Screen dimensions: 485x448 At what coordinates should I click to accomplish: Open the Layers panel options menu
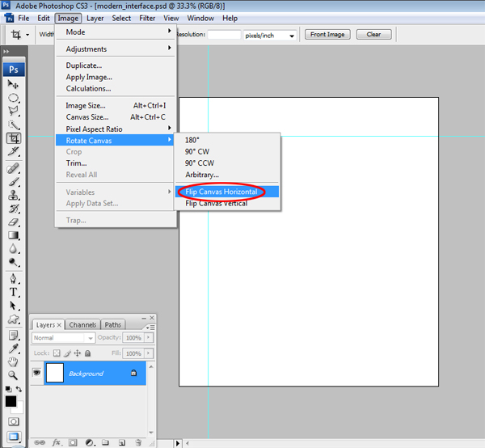150,328
